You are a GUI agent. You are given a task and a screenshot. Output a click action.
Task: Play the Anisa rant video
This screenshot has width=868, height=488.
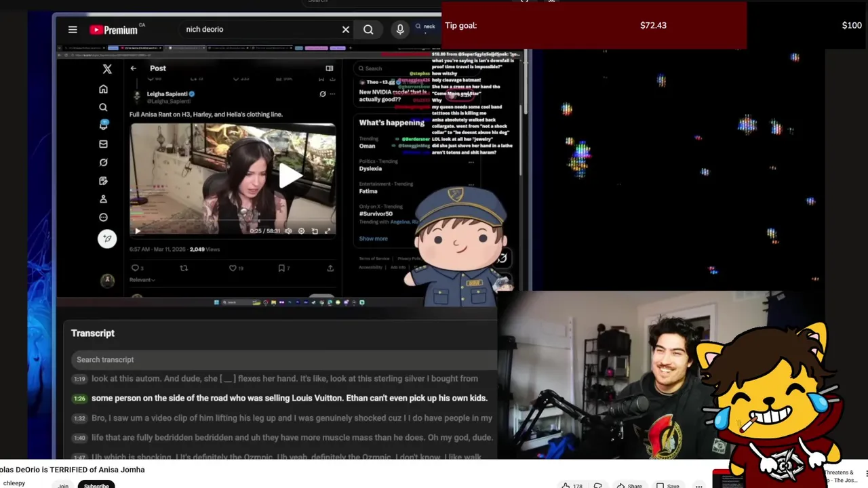pyautogui.click(x=291, y=176)
